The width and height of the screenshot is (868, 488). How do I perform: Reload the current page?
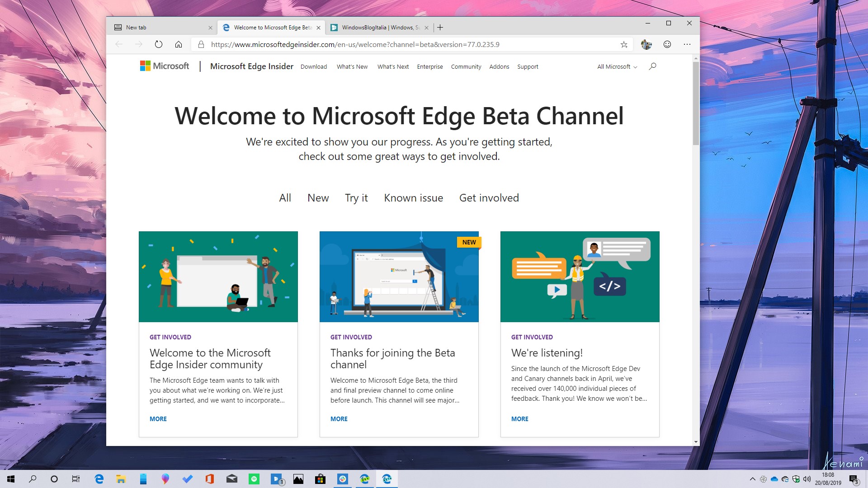click(159, 44)
